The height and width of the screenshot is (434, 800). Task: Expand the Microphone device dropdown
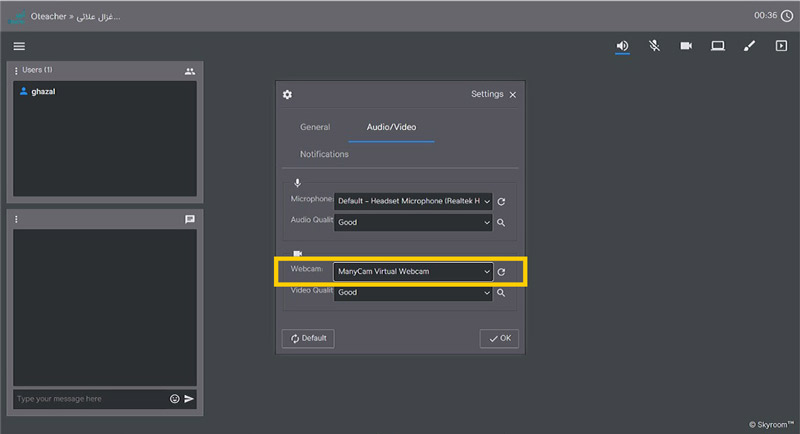[x=413, y=201]
